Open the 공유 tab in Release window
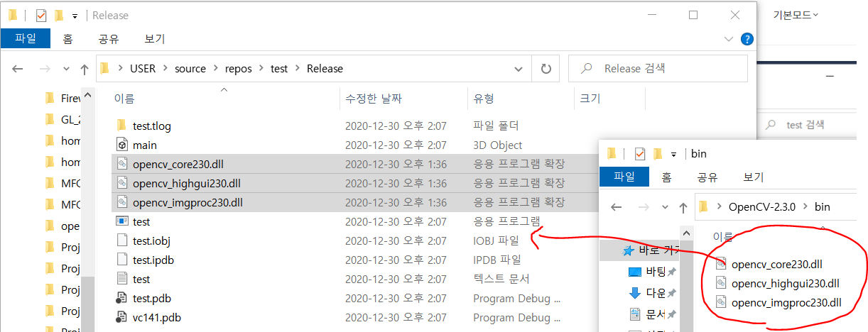The image size is (868, 332). tap(109, 39)
